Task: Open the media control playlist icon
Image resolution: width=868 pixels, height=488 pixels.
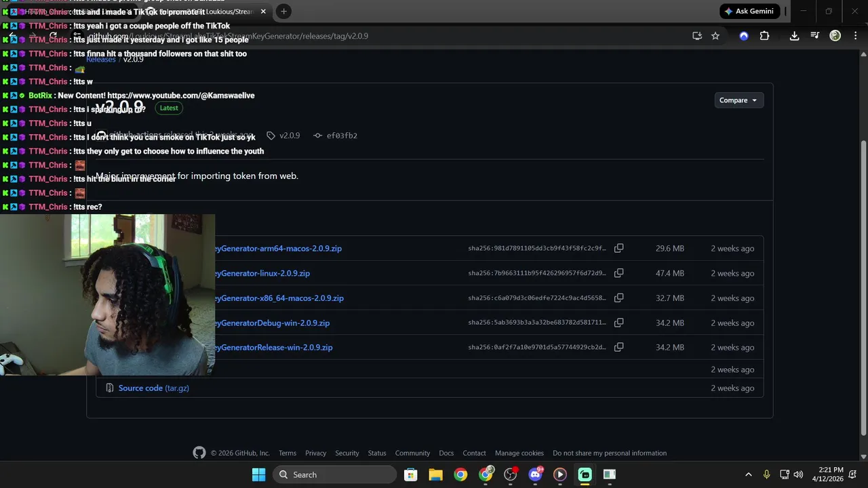Action: pos(814,36)
